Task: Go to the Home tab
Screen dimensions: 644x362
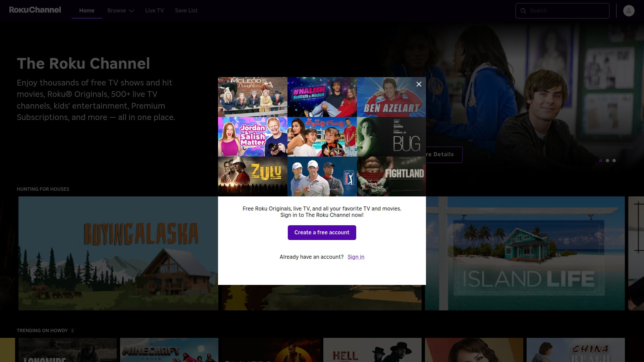Action: (87, 11)
